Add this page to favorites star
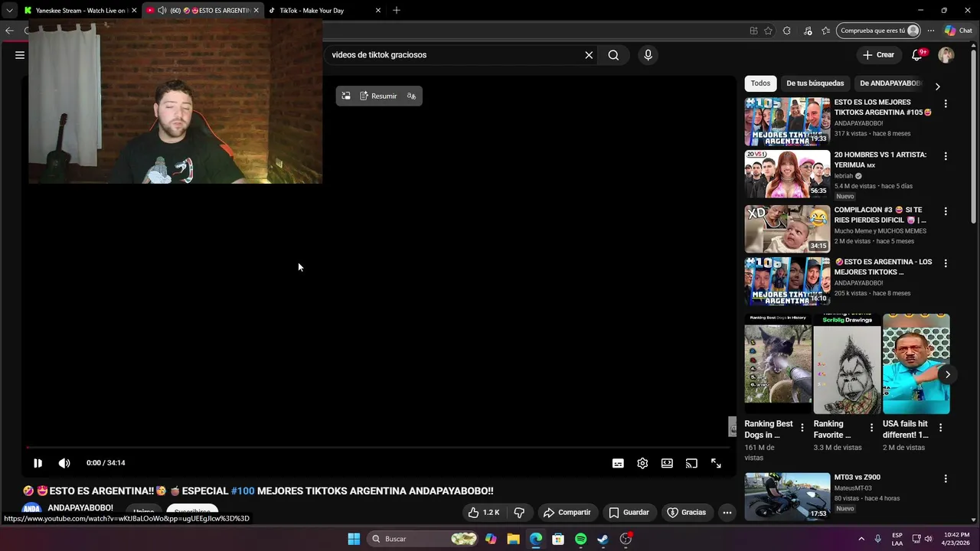Screen dimensions: 980x551 click(768, 31)
